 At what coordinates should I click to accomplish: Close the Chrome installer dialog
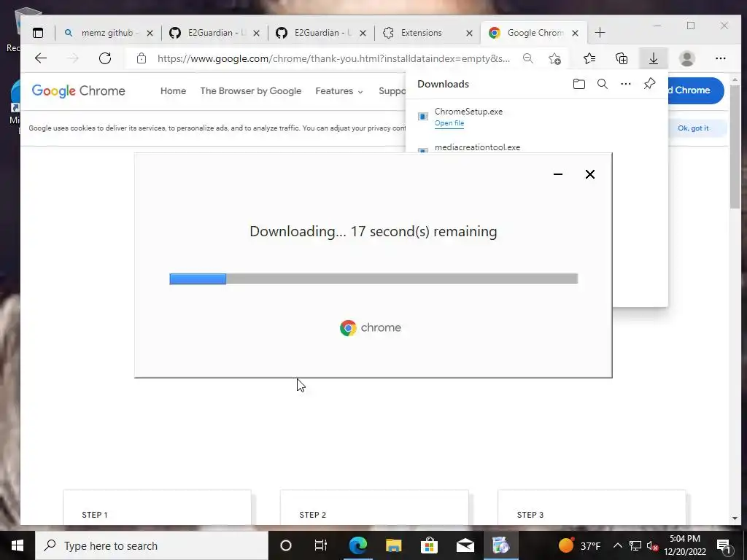589,174
